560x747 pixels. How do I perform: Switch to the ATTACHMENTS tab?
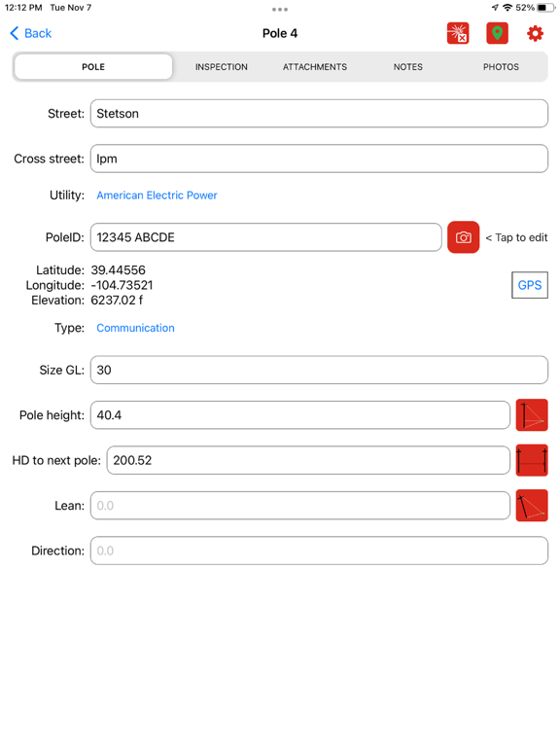315,67
